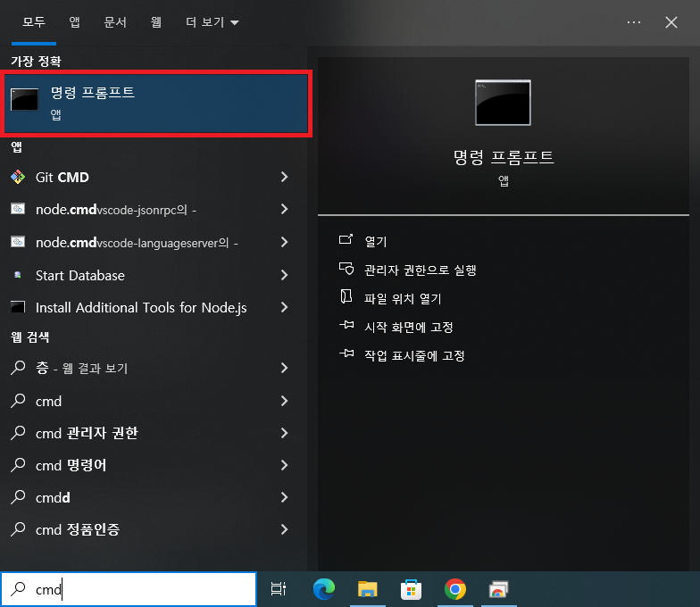
Task: Switch to the 앱 tab
Action: coord(75,22)
